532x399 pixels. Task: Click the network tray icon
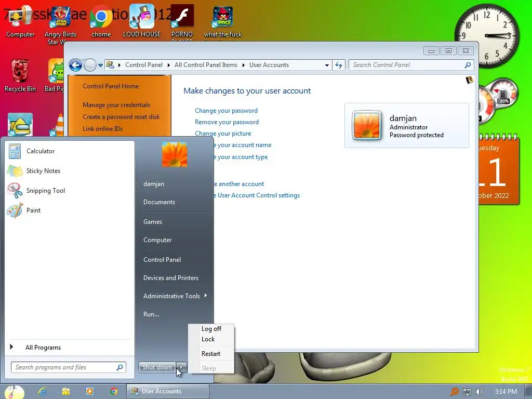coord(467,392)
